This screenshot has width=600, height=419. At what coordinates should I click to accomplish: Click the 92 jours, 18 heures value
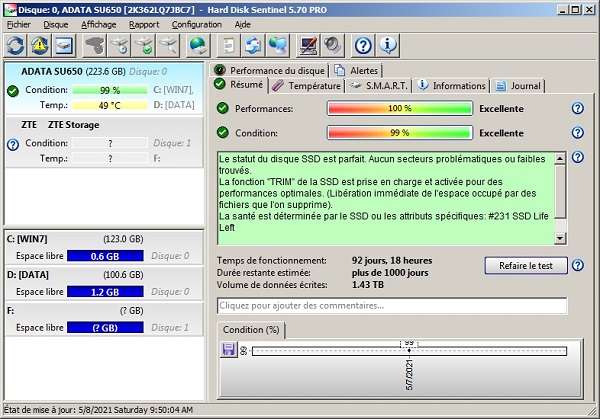pos(392,261)
